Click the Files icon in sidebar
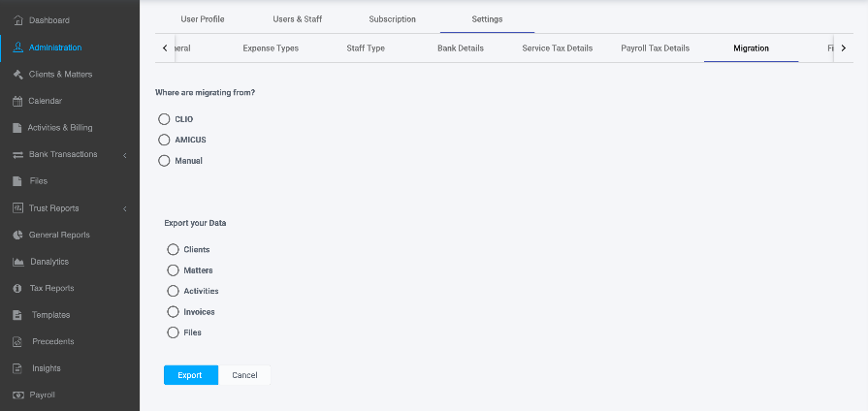Image resolution: width=868 pixels, height=411 pixels. 17,181
